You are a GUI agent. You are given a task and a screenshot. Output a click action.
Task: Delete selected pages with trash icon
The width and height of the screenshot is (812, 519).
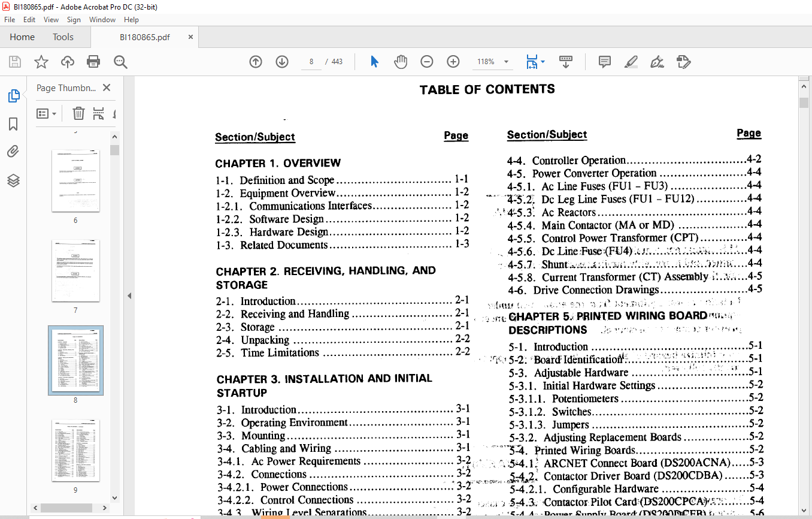78,113
